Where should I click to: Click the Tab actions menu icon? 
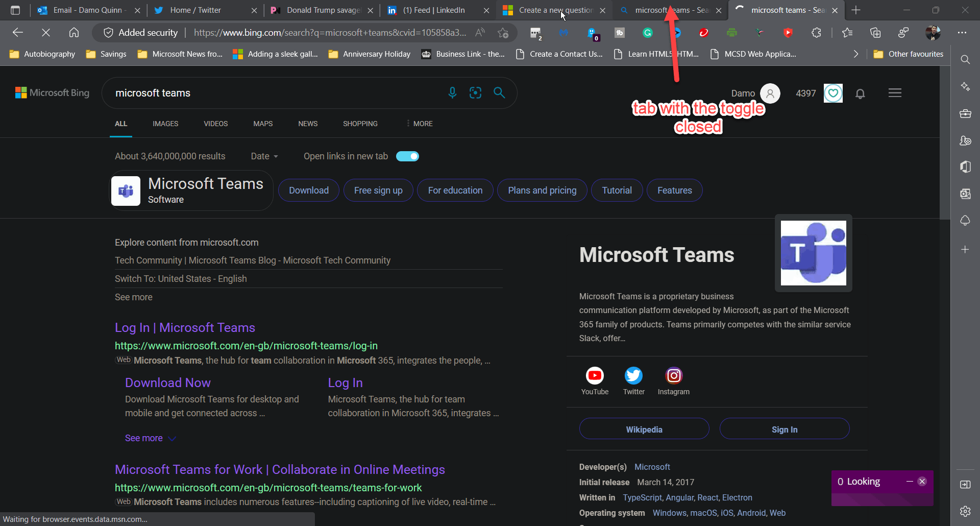tap(15, 10)
